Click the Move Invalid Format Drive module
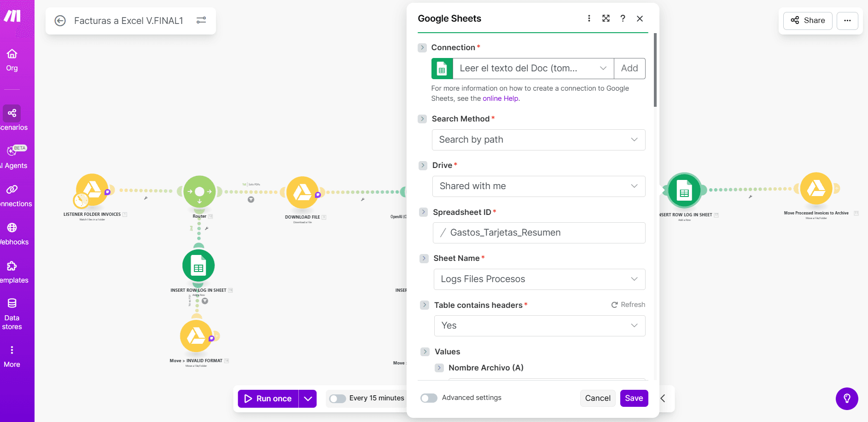Viewport: 868px width, 422px height. [196, 336]
